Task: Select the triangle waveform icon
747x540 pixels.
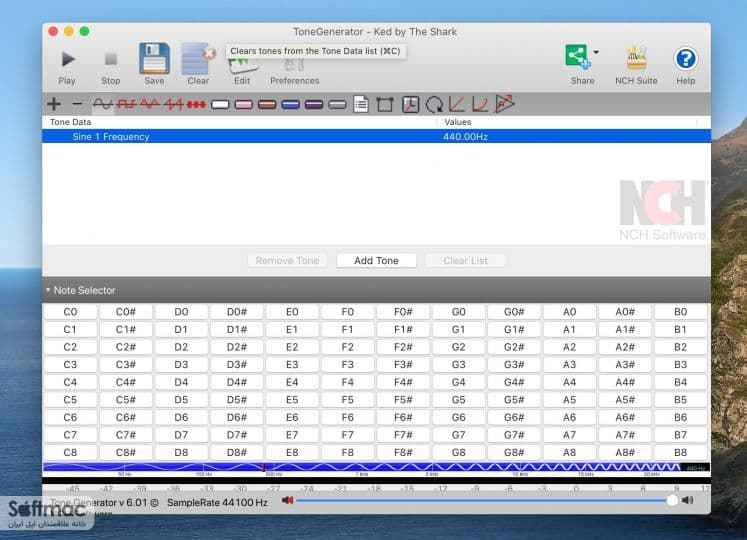Action: [x=150, y=104]
